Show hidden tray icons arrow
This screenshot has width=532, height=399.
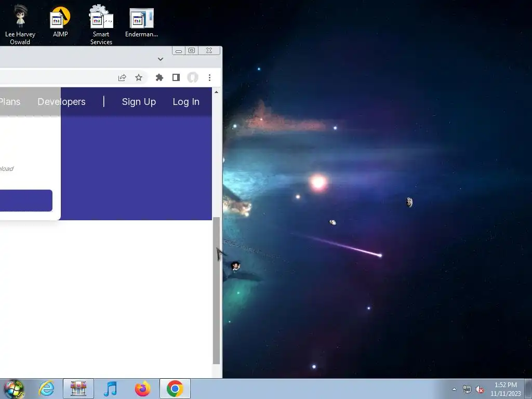click(454, 389)
